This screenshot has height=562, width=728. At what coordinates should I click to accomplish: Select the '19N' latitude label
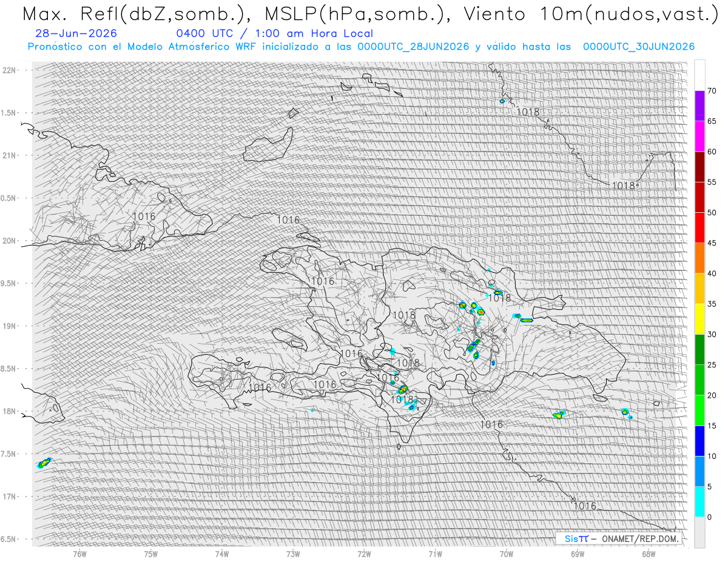click(x=9, y=326)
